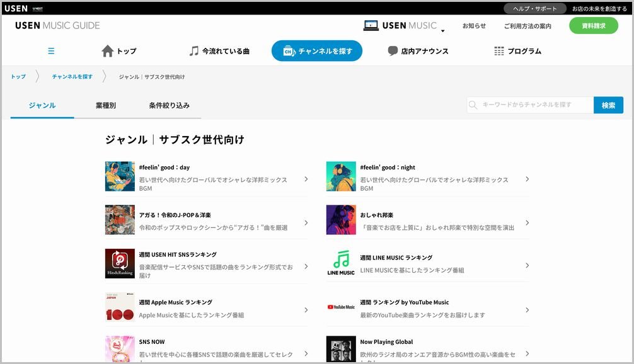Click the CH icon in チャンネルを探す button
The image size is (634, 364).
(x=289, y=51)
